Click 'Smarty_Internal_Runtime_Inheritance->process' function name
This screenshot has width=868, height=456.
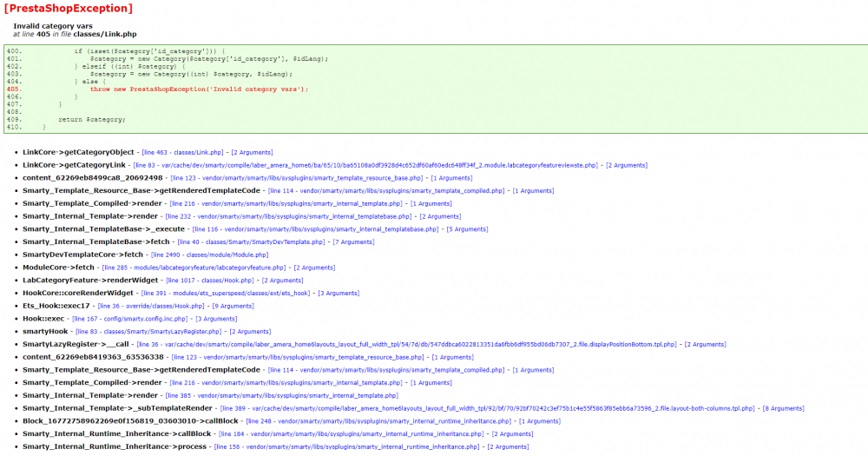[x=115, y=446]
